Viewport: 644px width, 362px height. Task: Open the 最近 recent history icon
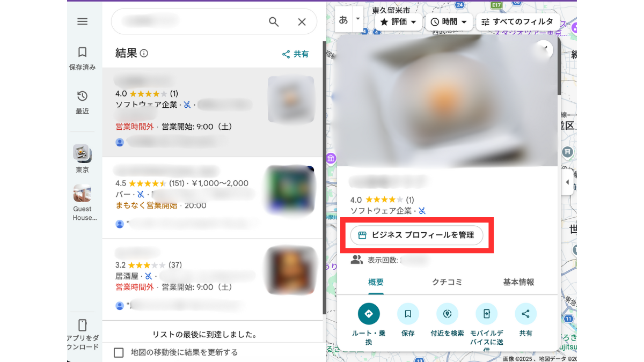(82, 97)
